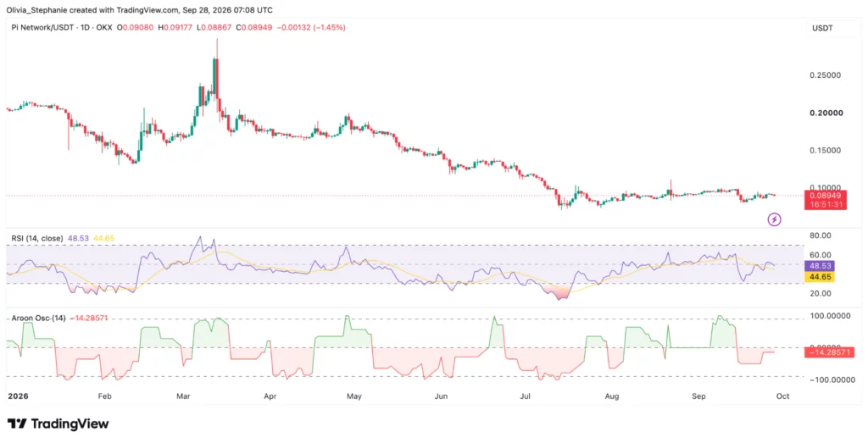Click the change value −0.00132 (−1.45%)
The image size is (868, 443).
tap(311, 27)
